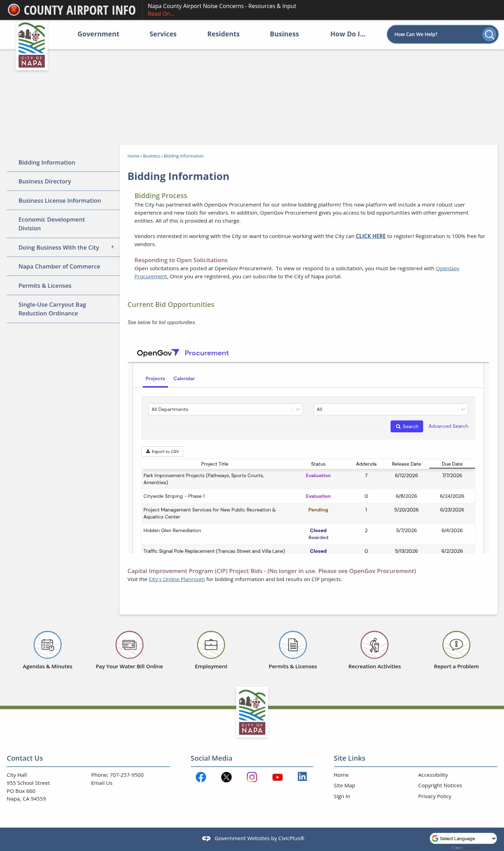The image size is (504, 851).
Task: Click the Home breadcrumb link
Action: (x=133, y=156)
